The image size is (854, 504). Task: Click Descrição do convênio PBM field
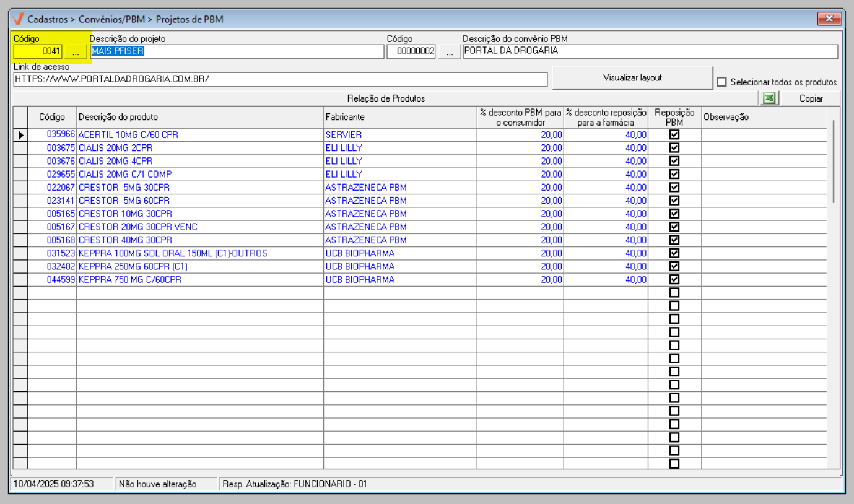click(x=650, y=52)
